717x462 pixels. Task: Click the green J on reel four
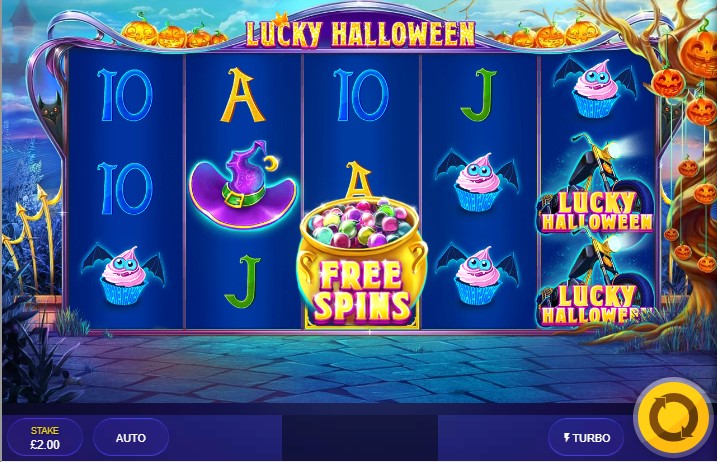[478, 95]
